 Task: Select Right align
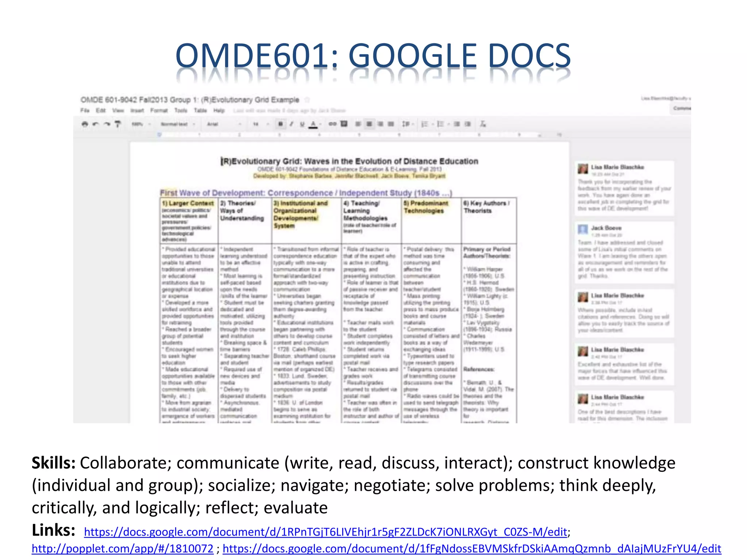point(380,124)
